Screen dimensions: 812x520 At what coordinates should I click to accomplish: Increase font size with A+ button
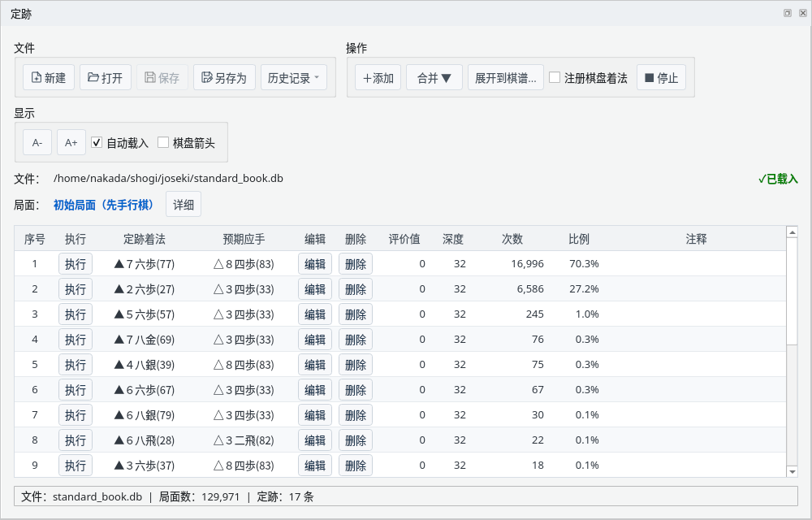click(71, 142)
